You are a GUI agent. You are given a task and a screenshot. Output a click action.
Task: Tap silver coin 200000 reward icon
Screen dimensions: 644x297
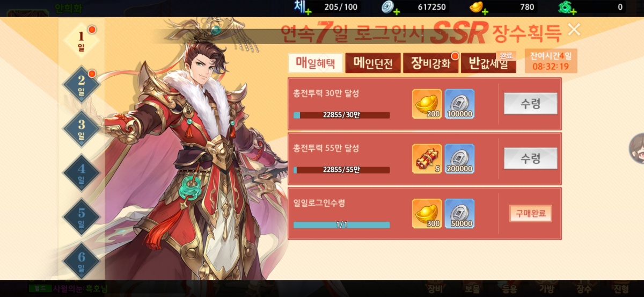[x=459, y=158]
